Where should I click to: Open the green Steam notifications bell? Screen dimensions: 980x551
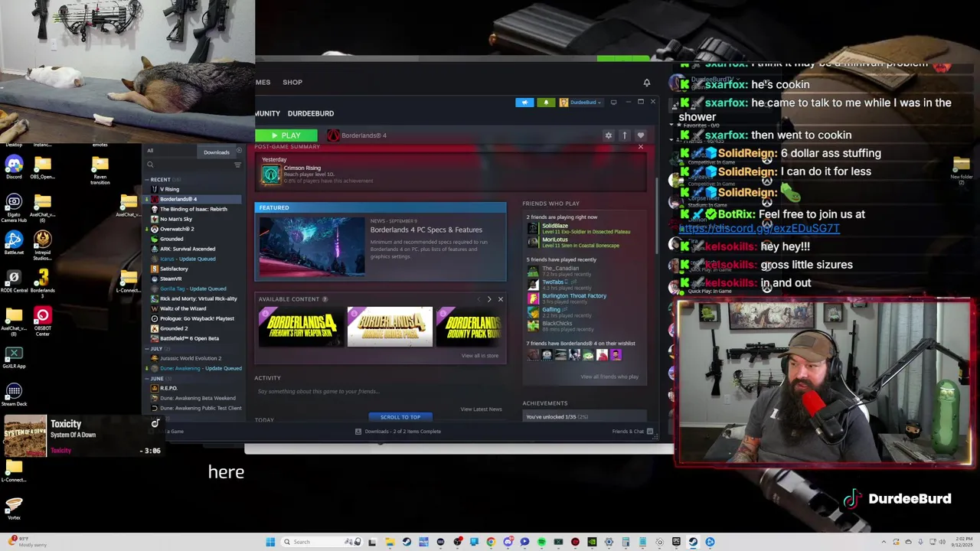(546, 103)
